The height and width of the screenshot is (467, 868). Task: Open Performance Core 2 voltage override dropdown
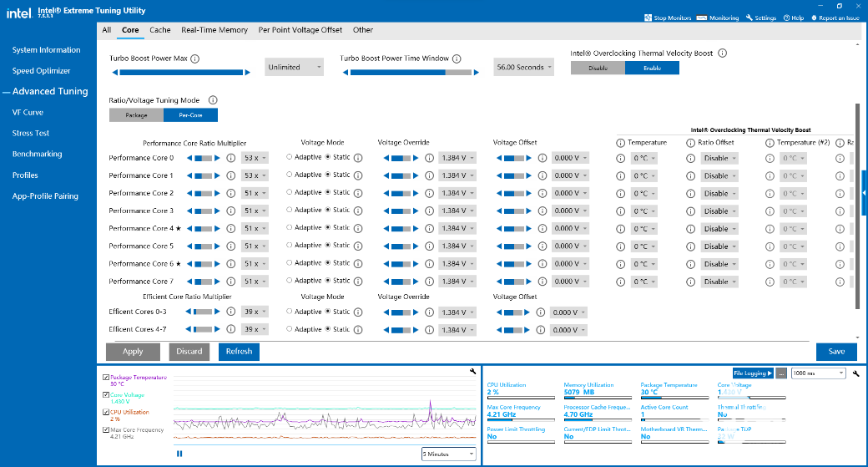point(457,193)
